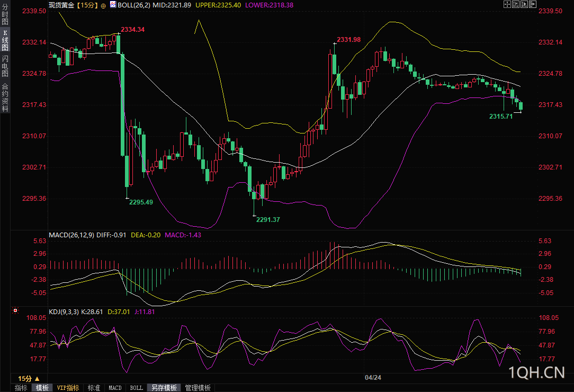
Task: Click the MID:2321.89 value
Action: coord(173,5)
